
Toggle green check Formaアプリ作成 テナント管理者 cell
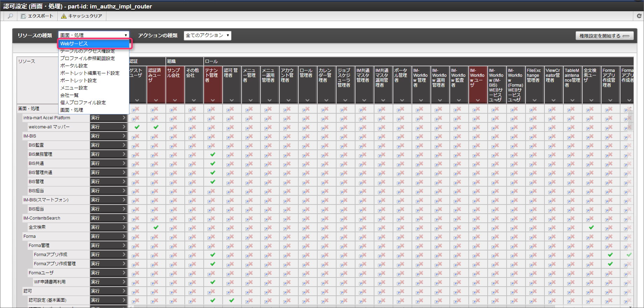click(213, 255)
